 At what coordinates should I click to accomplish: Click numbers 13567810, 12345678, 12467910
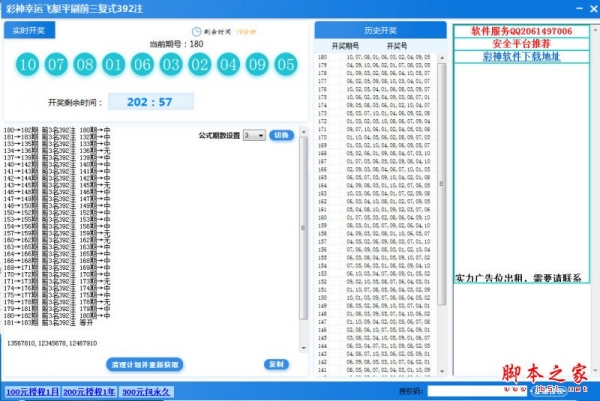pos(52,344)
